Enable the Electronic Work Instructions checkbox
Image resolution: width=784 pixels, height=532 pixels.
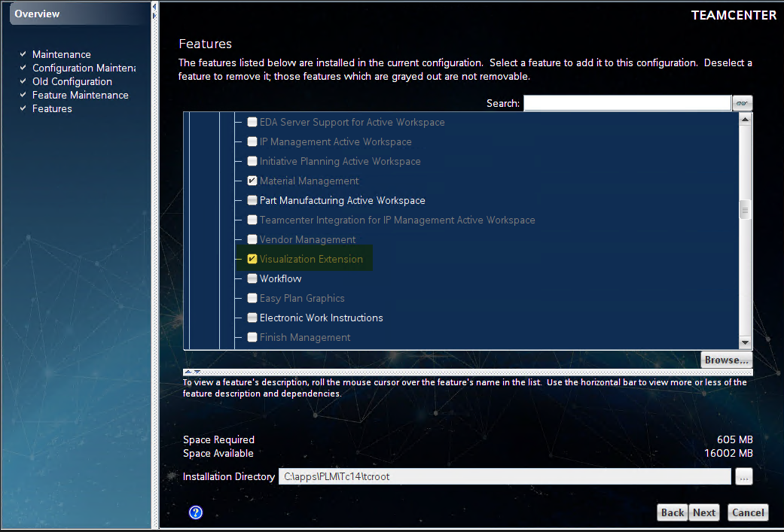pos(252,318)
